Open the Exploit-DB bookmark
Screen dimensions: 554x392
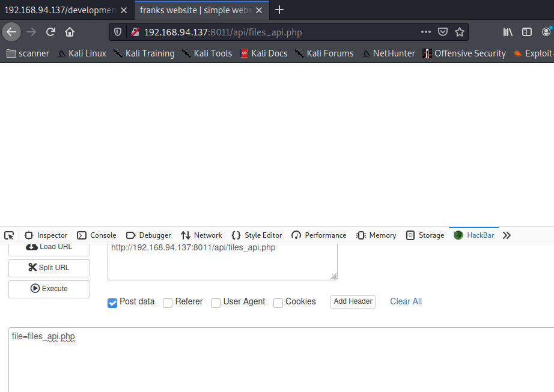coord(533,53)
